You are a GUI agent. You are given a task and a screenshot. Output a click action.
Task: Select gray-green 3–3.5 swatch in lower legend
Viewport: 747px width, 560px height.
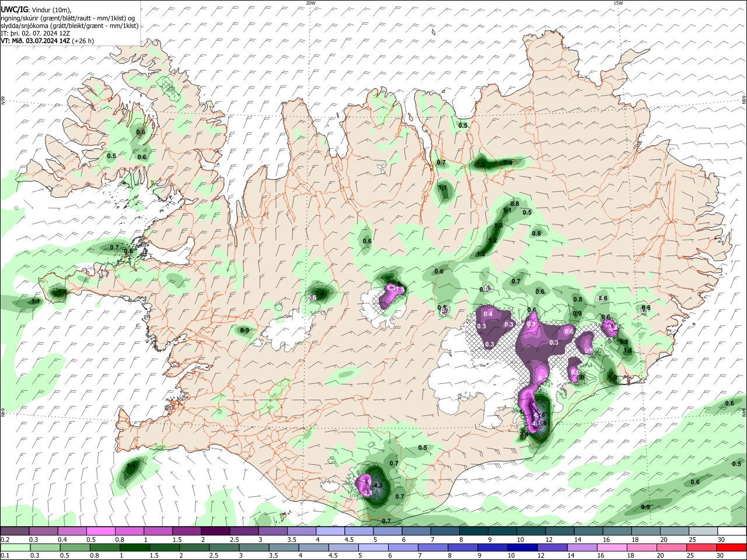pos(253,548)
